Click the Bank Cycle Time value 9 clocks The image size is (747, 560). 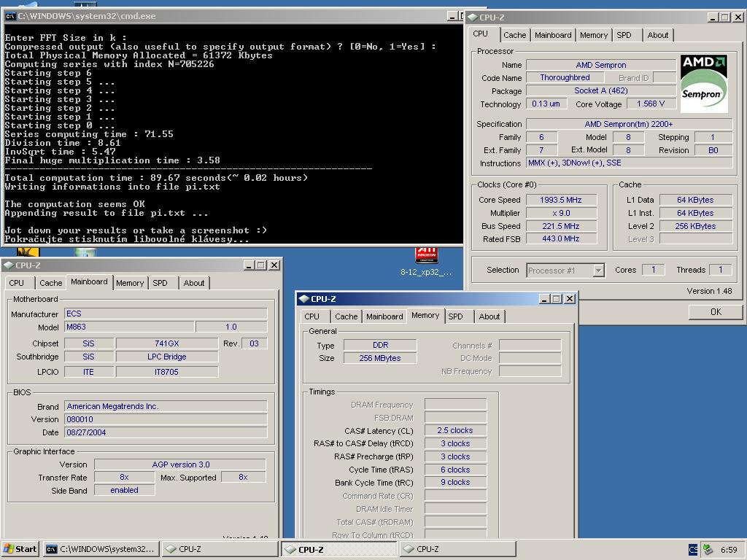click(455, 483)
